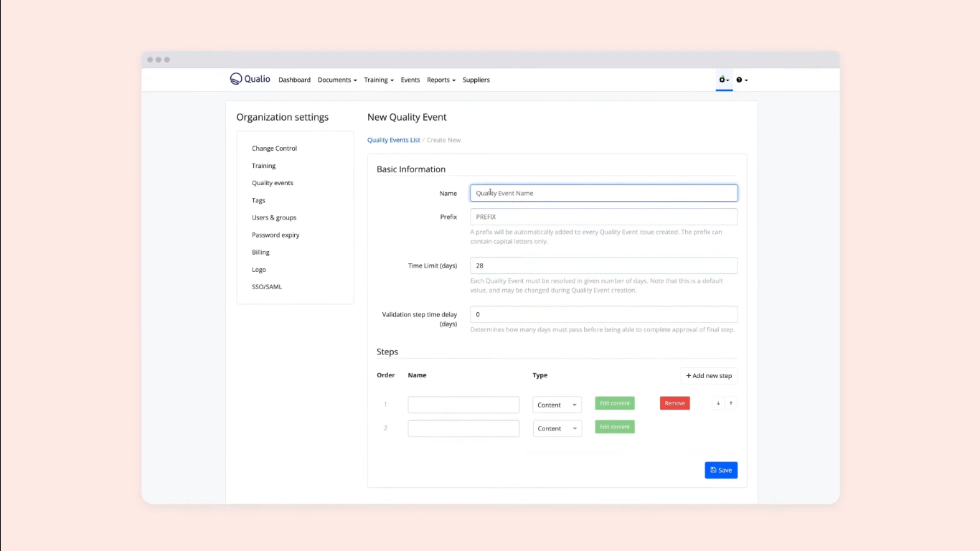Remove step 1
980x551 pixels.
point(675,403)
